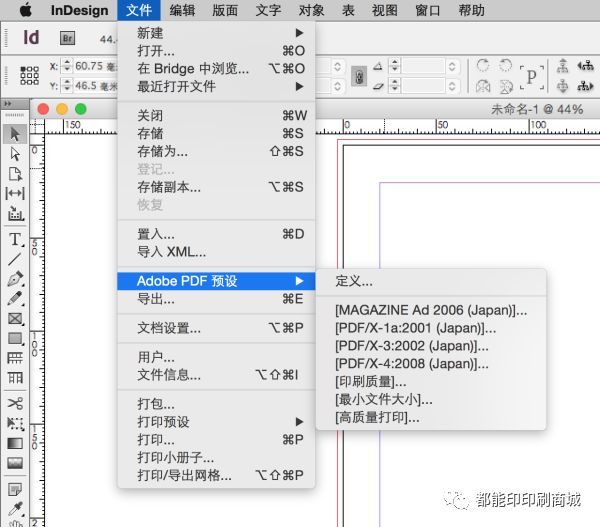Select [PDF/X-1a:2001 (Japan)] preset

[416, 328]
